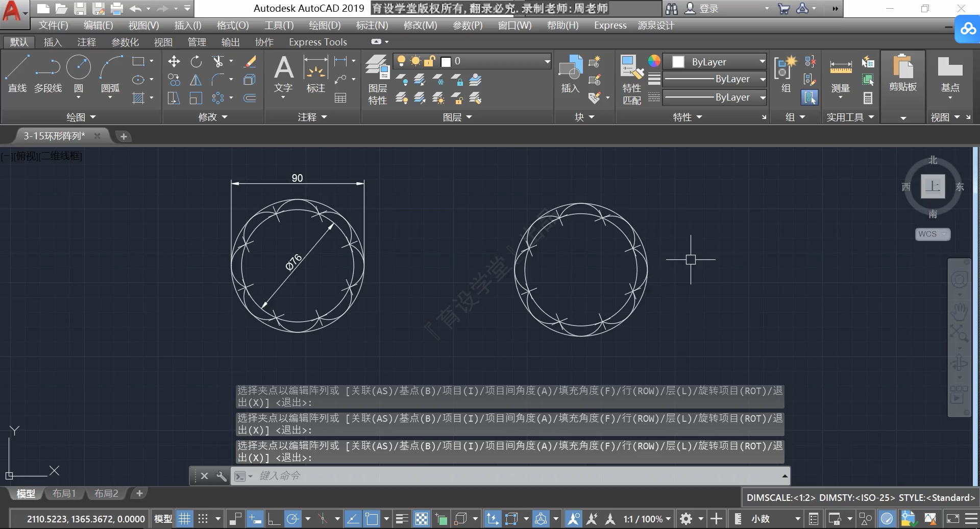Open the 修改(M) menu

coord(420,26)
